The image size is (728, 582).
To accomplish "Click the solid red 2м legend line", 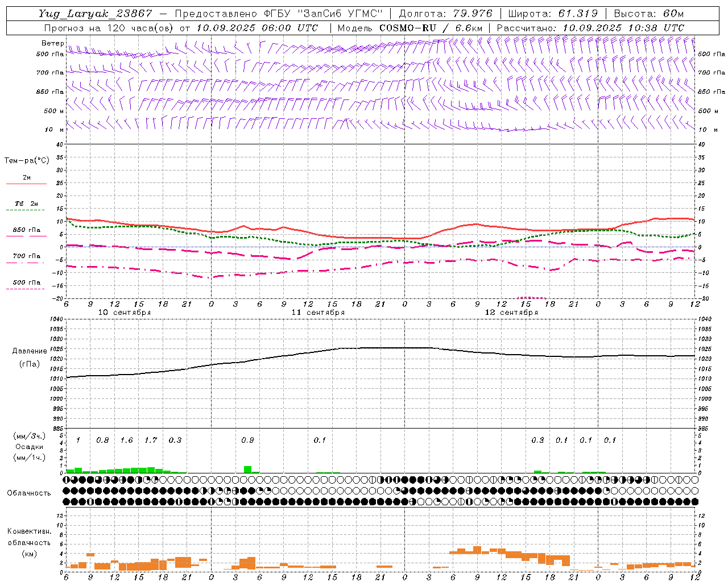I will point(26,184).
